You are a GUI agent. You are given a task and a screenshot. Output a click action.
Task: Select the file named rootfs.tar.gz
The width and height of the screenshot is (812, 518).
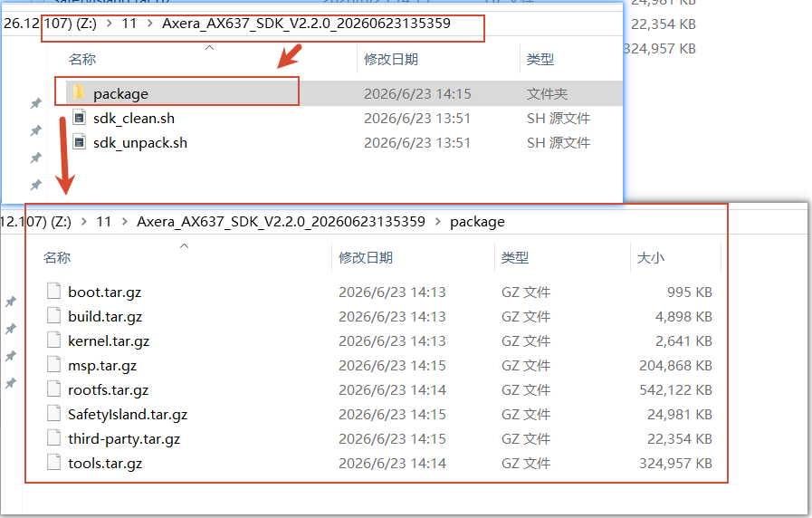[109, 390]
